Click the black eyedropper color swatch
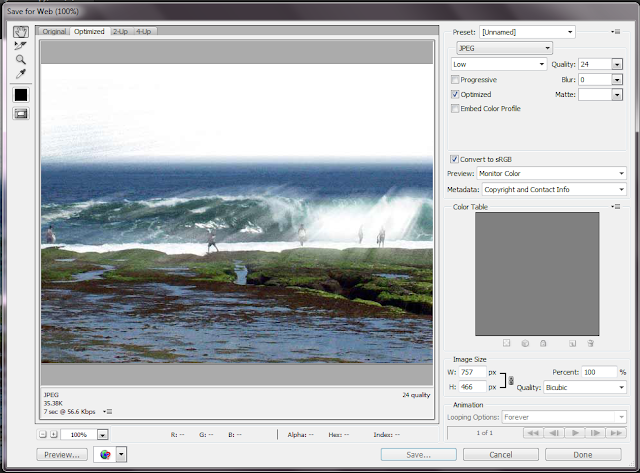640x473 pixels. pos(21,95)
